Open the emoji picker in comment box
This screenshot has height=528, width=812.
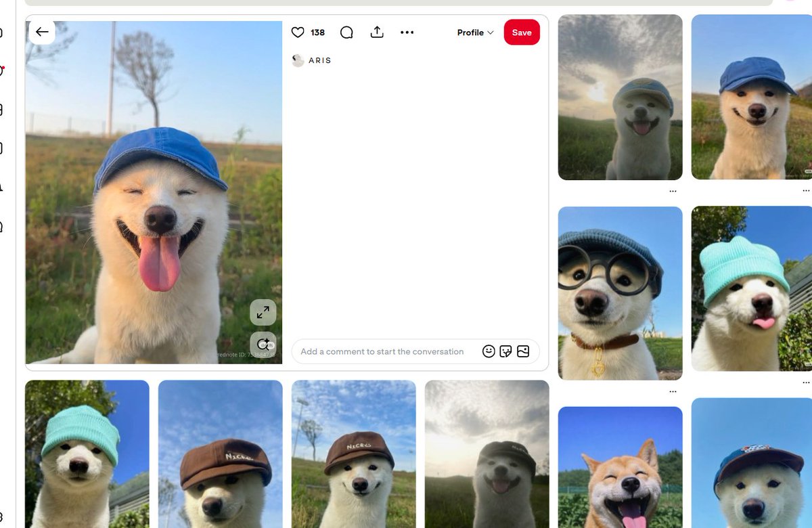point(489,351)
